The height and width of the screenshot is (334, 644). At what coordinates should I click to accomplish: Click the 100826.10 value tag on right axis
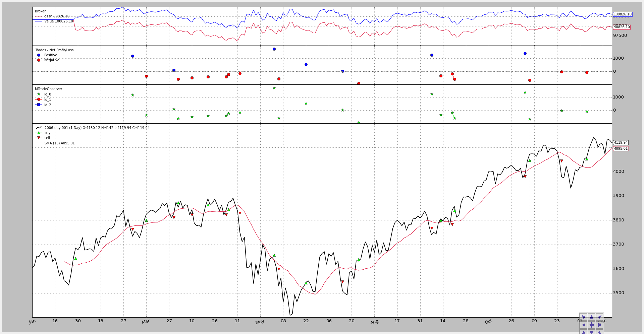[622, 14]
